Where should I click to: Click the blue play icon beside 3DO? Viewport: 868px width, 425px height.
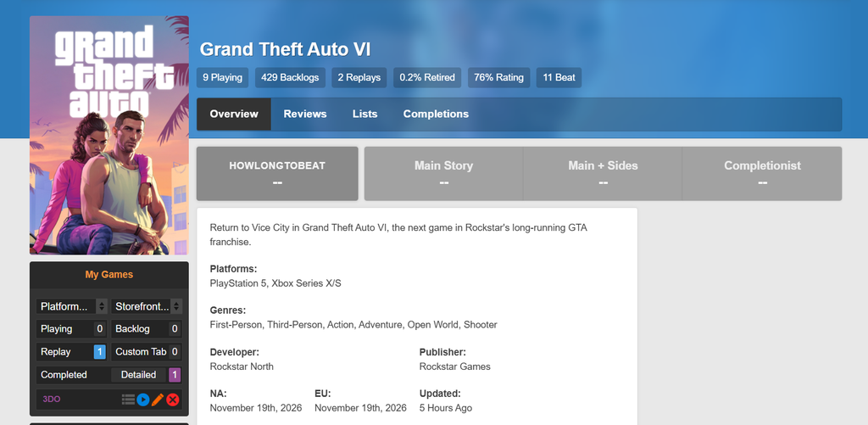click(x=143, y=399)
